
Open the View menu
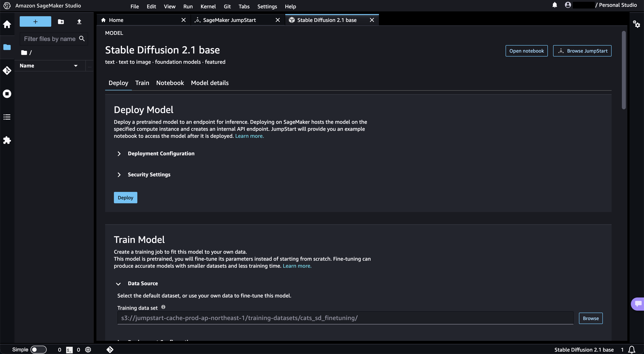coord(170,6)
